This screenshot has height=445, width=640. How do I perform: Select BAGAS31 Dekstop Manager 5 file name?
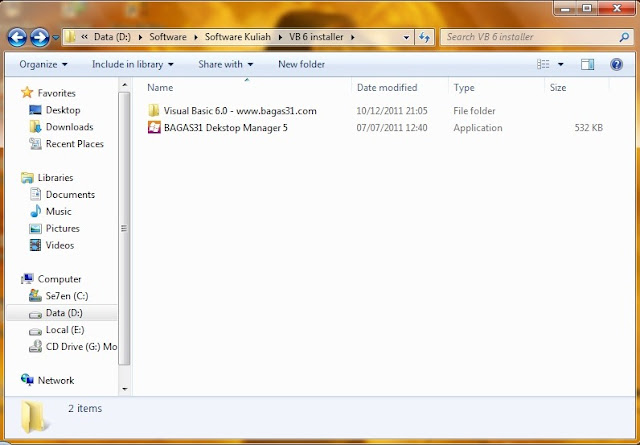click(x=226, y=128)
